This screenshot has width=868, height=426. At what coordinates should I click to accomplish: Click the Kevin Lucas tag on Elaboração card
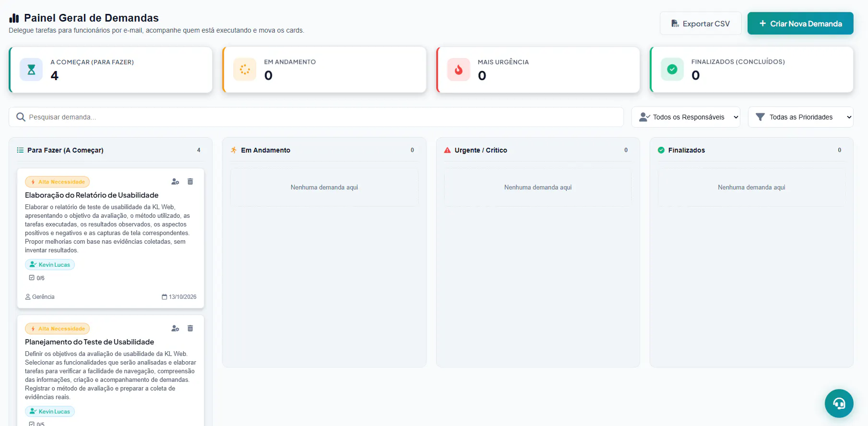tap(50, 265)
